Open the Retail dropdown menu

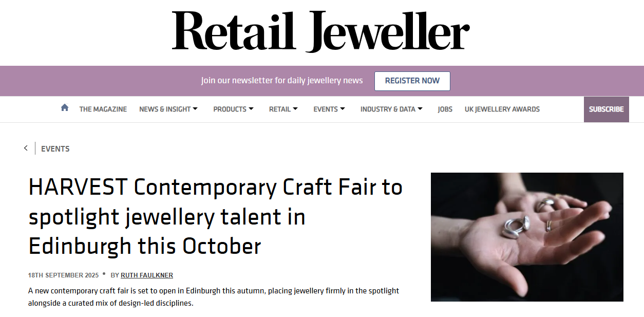pyautogui.click(x=283, y=109)
